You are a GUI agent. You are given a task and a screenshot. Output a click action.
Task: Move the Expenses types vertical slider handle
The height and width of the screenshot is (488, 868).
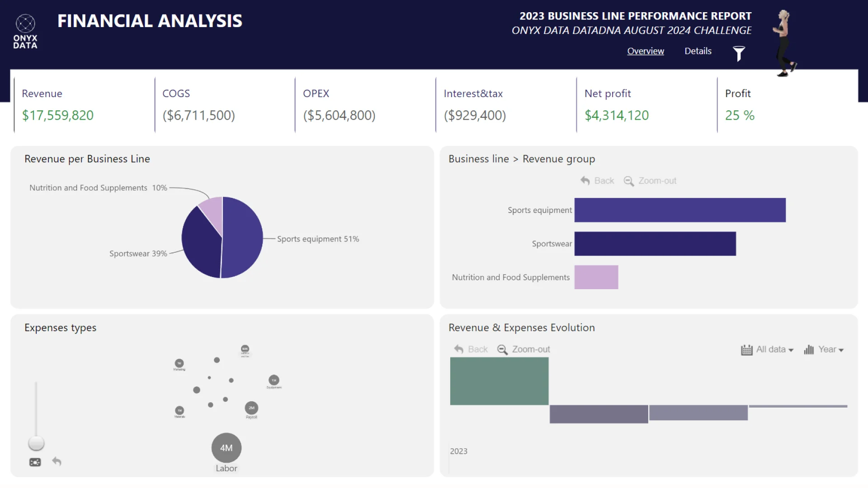coord(36,443)
